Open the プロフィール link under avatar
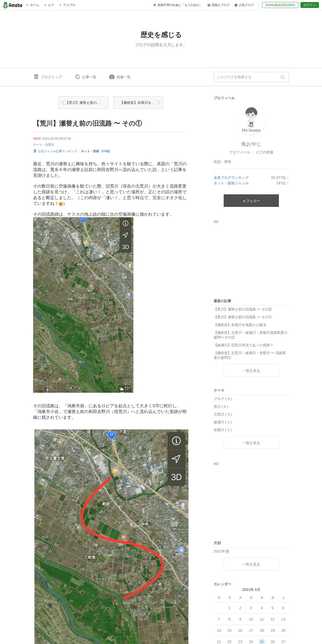This screenshot has height=644, width=322. click(240, 152)
